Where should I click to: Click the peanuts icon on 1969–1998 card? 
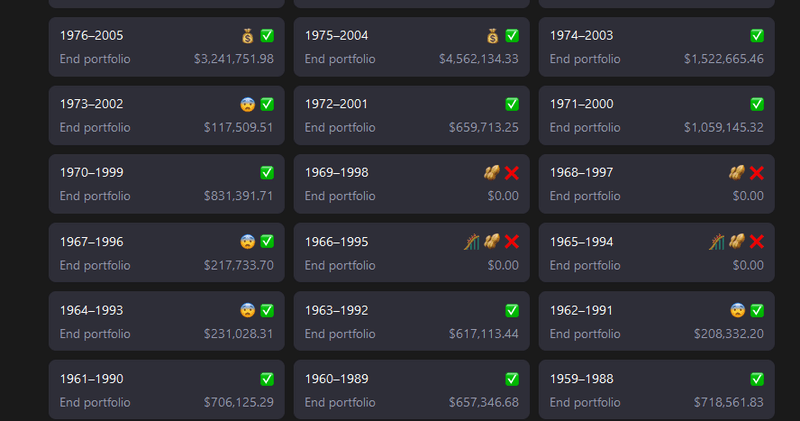click(x=492, y=173)
